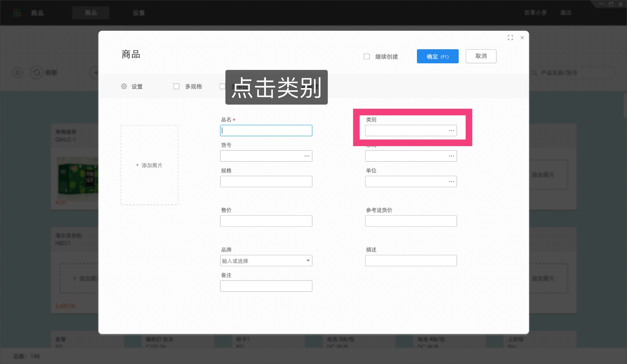Open the settings gear in the product dialog
The image size is (627, 364).
tap(124, 86)
